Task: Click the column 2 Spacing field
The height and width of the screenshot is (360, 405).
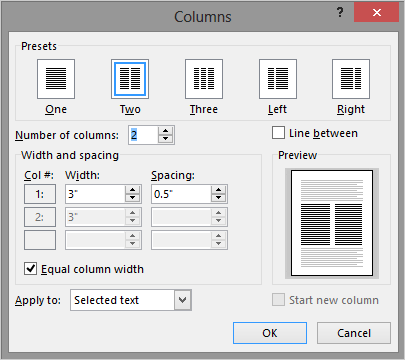Action: pos(181,217)
